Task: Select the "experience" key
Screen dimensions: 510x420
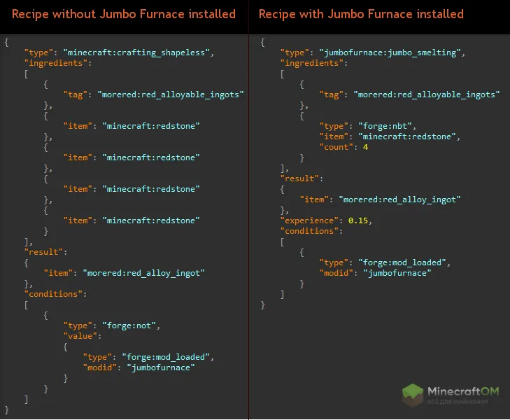Action: [309, 220]
